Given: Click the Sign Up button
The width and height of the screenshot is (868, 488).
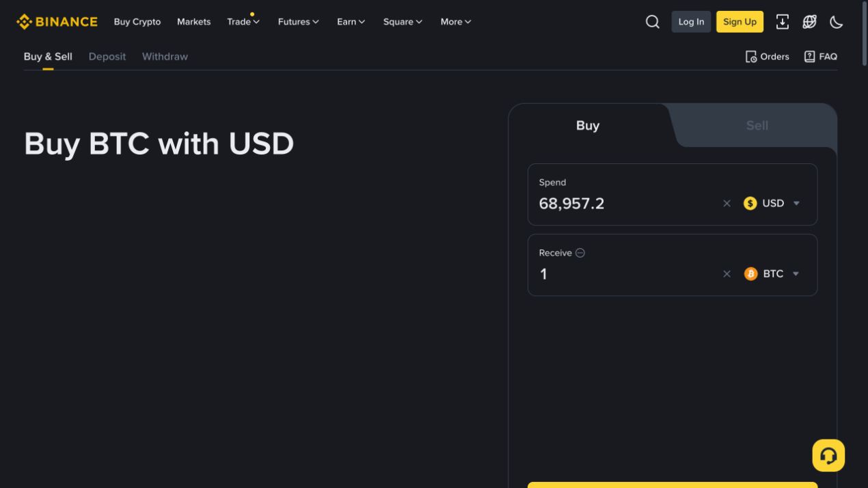Looking at the screenshot, I should coord(740,22).
